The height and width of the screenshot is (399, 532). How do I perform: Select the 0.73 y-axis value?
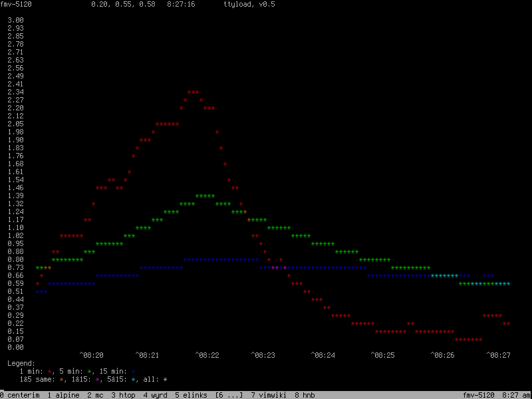click(15, 268)
